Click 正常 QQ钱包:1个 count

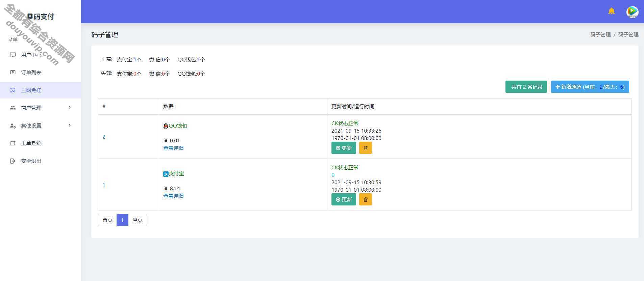pyautogui.click(x=191, y=59)
